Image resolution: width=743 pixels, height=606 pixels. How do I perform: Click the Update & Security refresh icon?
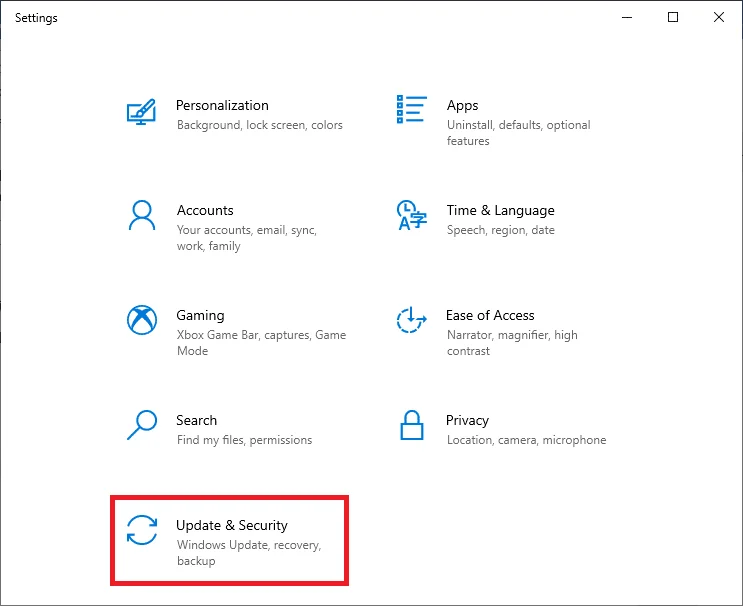[142, 530]
